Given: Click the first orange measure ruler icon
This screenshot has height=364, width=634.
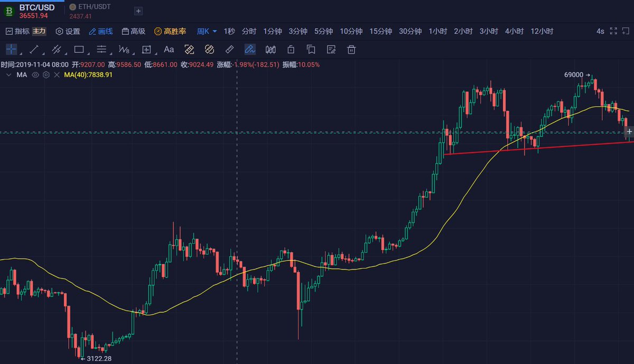Looking at the screenshot, I should (x=189, y=50).
